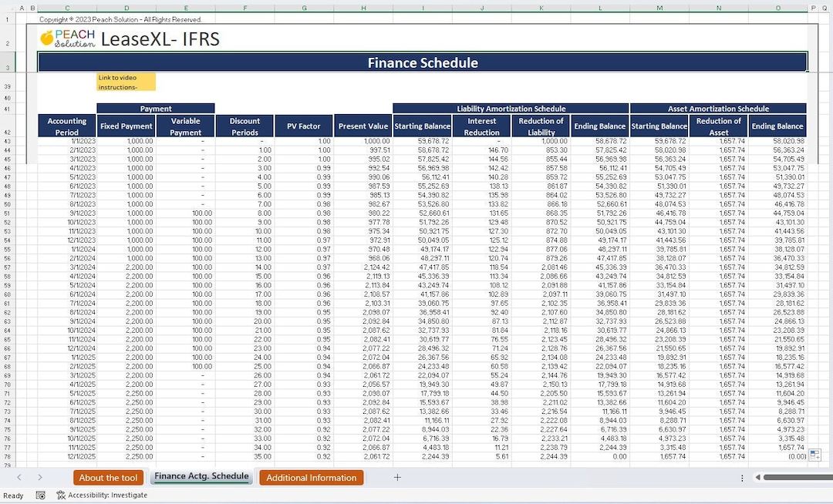Image resolution: width=833 pixels, height=504 pixels.
Task: Select column I header
Action: coord(423,7)
